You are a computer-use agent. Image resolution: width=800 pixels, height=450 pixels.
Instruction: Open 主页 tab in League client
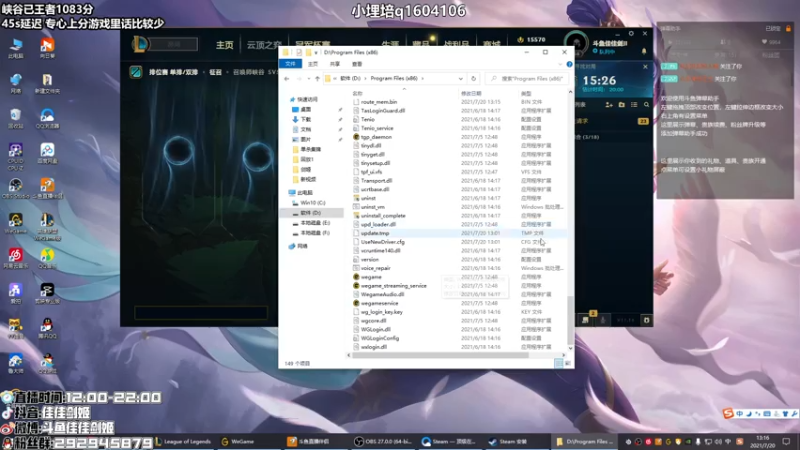(224, 45)
